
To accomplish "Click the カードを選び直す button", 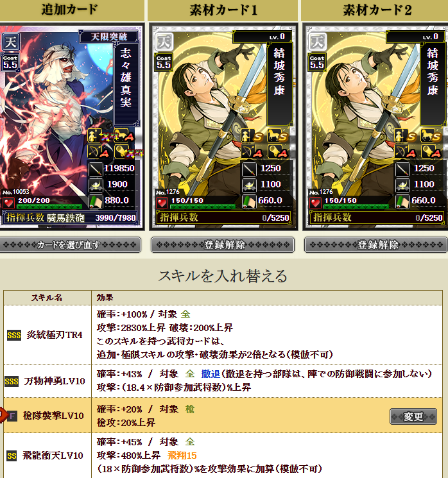I will click(70, 244).
